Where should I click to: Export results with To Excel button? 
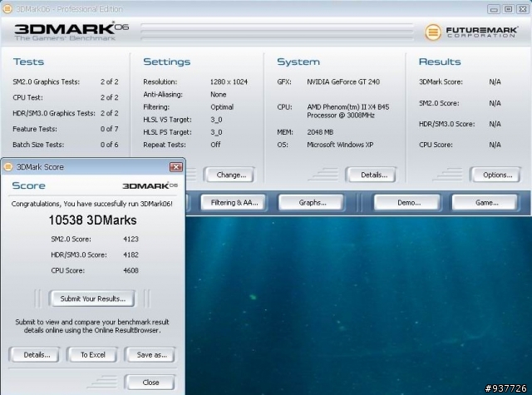click(92, 355)
